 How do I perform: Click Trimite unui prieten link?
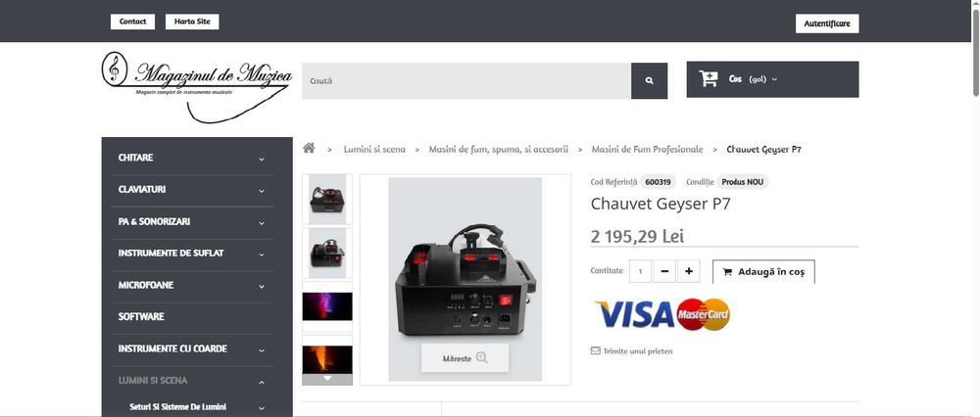[x=638, y=350]
